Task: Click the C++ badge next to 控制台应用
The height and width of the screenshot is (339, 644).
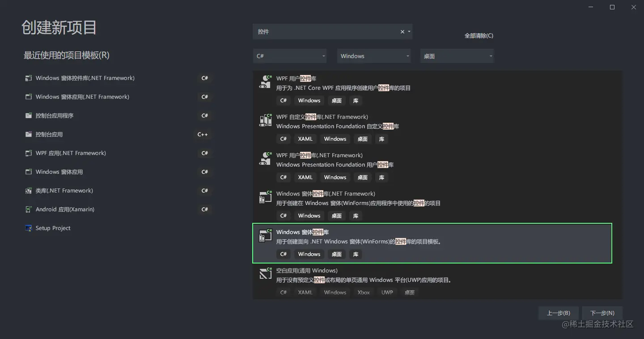Action: [x=203, y=134]
